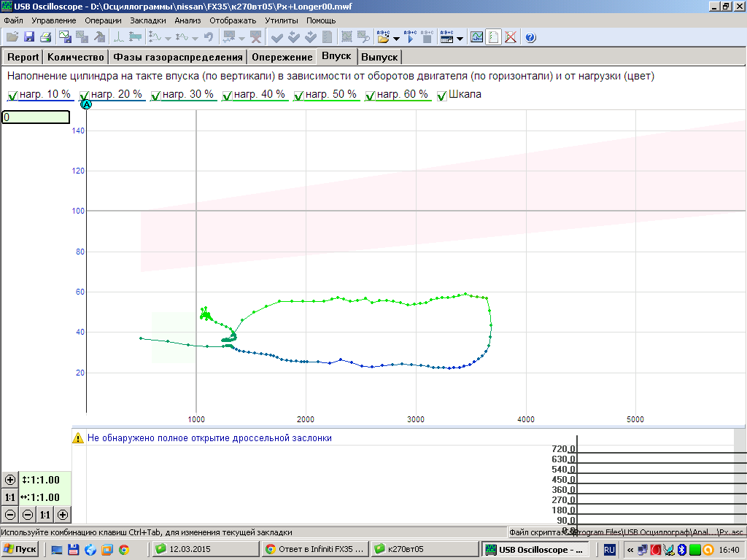The image size is (747, 560).
Task: Save the oscillogram with floppy disk icon
Action: 29,37
